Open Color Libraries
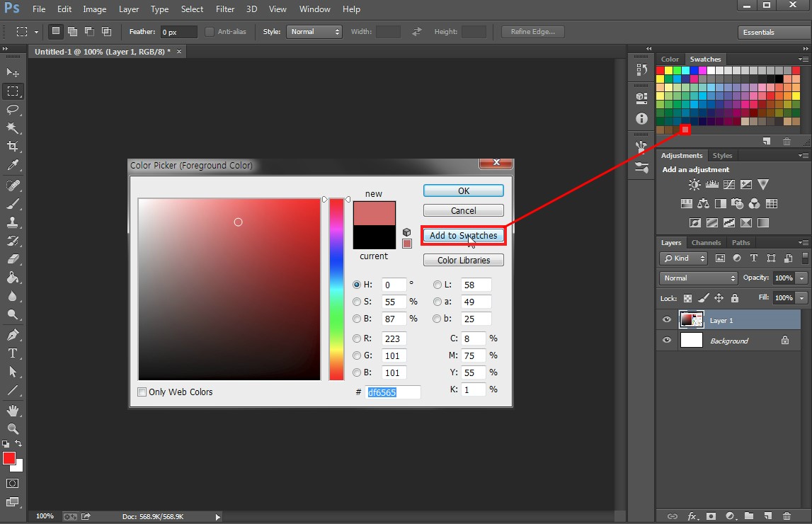 tap(464, 260)
